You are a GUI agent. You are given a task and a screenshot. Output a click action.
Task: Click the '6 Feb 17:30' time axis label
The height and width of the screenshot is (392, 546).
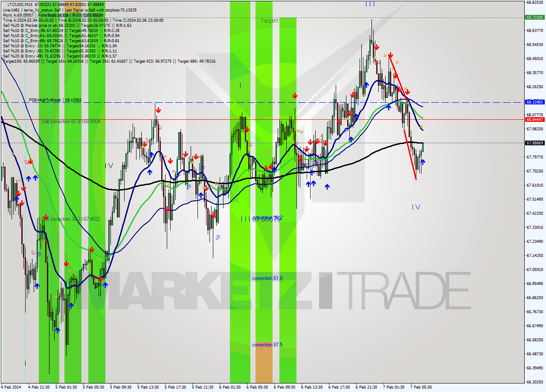tap(339, 387)
